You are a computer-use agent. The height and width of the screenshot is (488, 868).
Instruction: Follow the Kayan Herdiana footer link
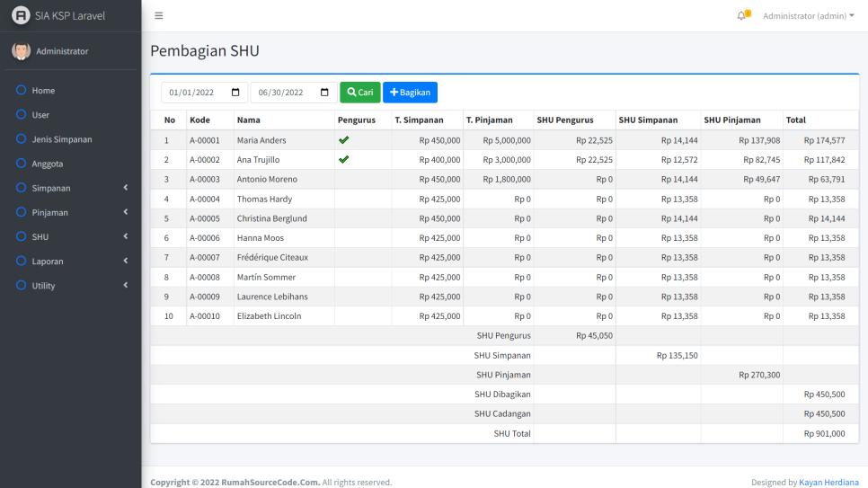(x=828, y=483)
